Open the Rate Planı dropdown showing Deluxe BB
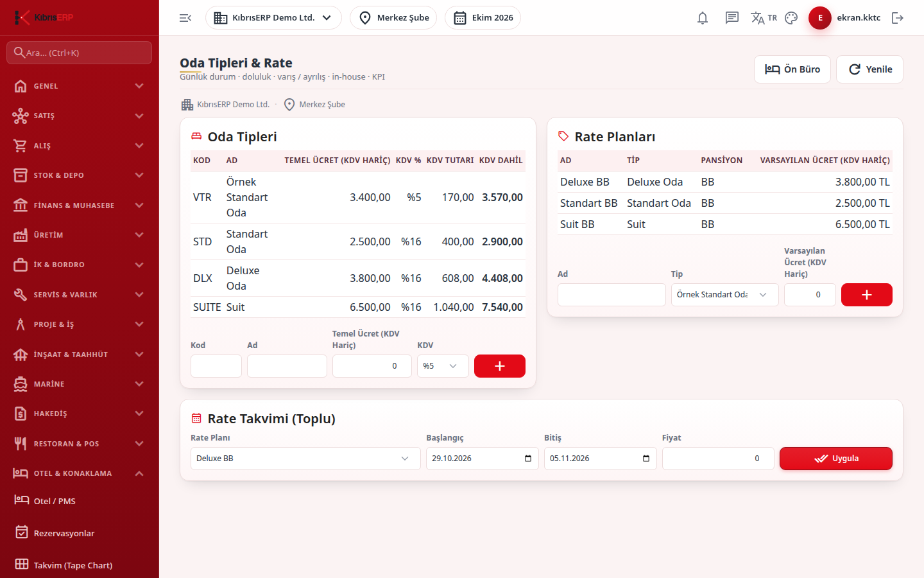 [305, 459]
